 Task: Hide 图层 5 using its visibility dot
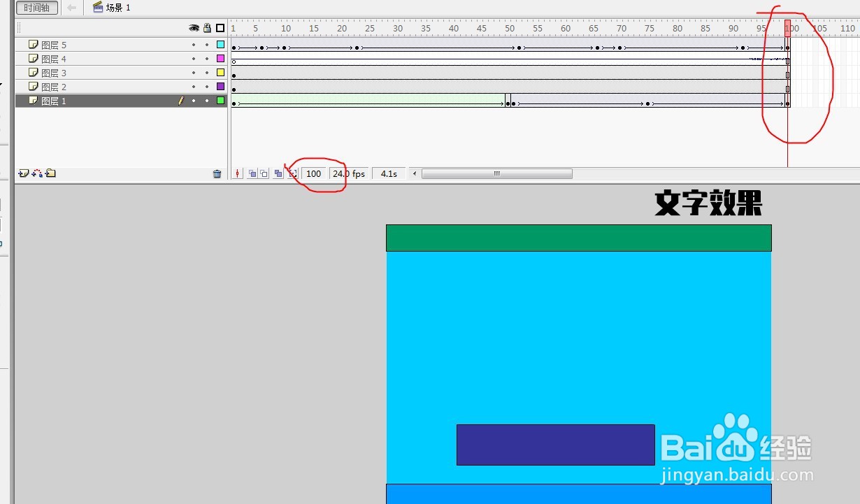(x=194, y=45)
